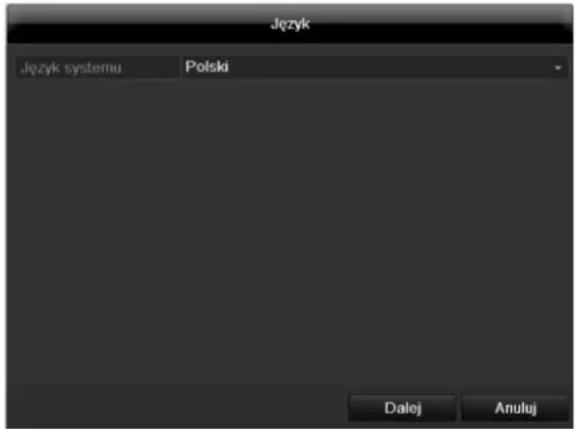Image resolution: width=576 pixels, height=429 pixels.
Task: Cancel the language wizard with Anuluj
Action: tap(515, 408)
